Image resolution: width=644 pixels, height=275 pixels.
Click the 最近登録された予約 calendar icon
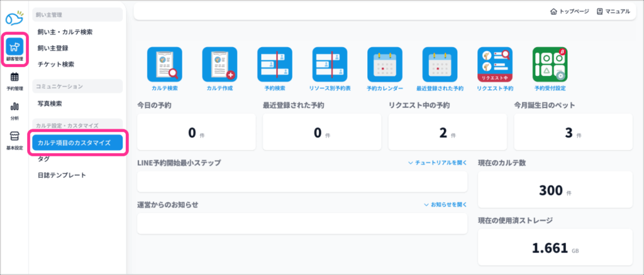click(440, 65)
